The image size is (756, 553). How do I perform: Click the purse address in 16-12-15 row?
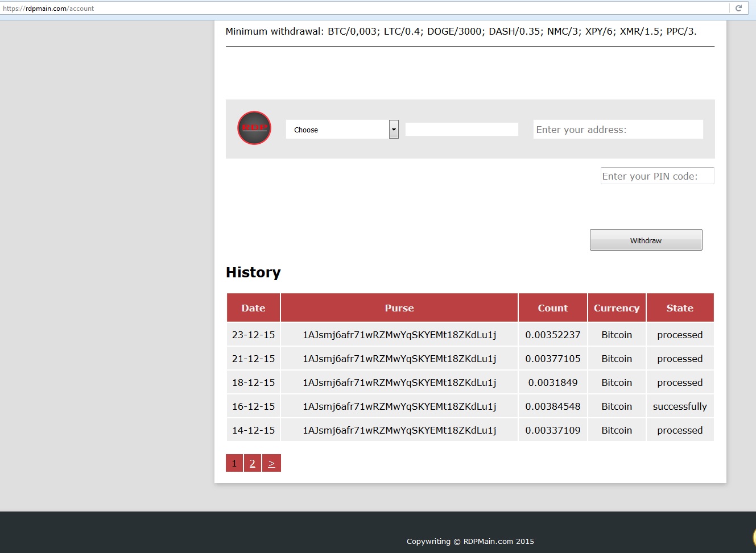point(399,406)
